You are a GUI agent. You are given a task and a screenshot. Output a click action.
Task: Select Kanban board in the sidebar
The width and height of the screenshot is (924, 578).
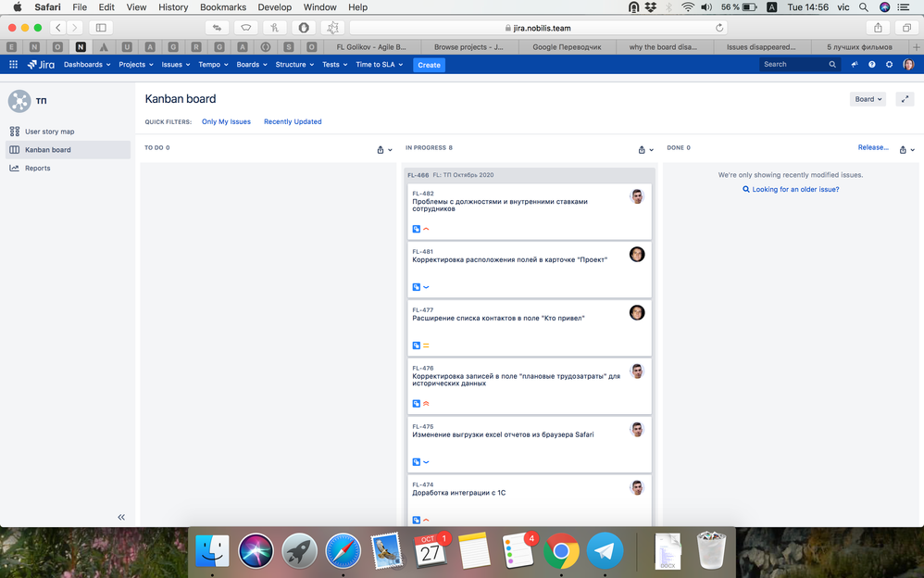pos(69,150)
